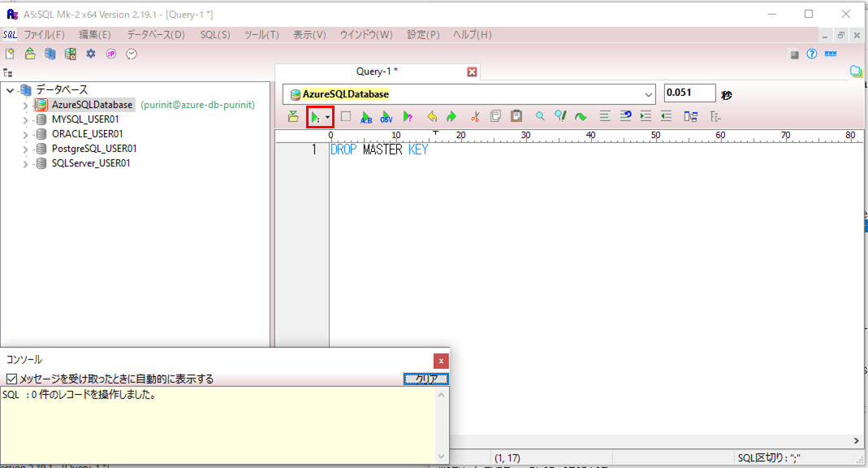This screenshot has height=468, width=868.
Task: Click the DROP MASTER KEY line in editor
Action: click(x=379, y=149)
